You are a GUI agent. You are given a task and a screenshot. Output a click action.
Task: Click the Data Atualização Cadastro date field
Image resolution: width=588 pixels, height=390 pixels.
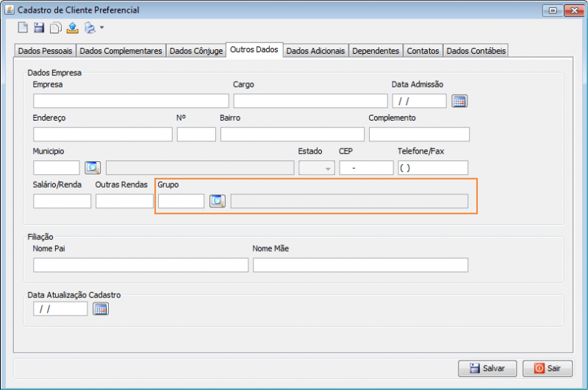(60, 309)
